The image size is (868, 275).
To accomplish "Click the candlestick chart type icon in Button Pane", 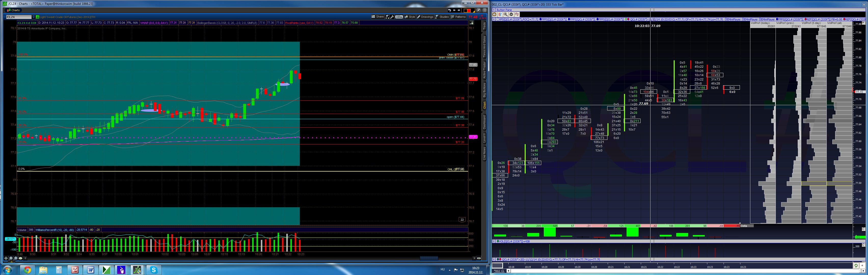I will (500, 15).
